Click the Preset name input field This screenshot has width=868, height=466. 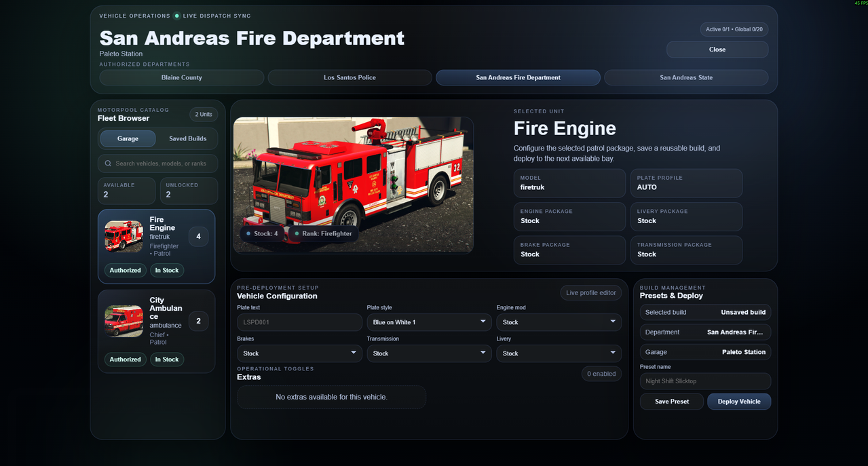pyautogui.click(x=705, y=381)
